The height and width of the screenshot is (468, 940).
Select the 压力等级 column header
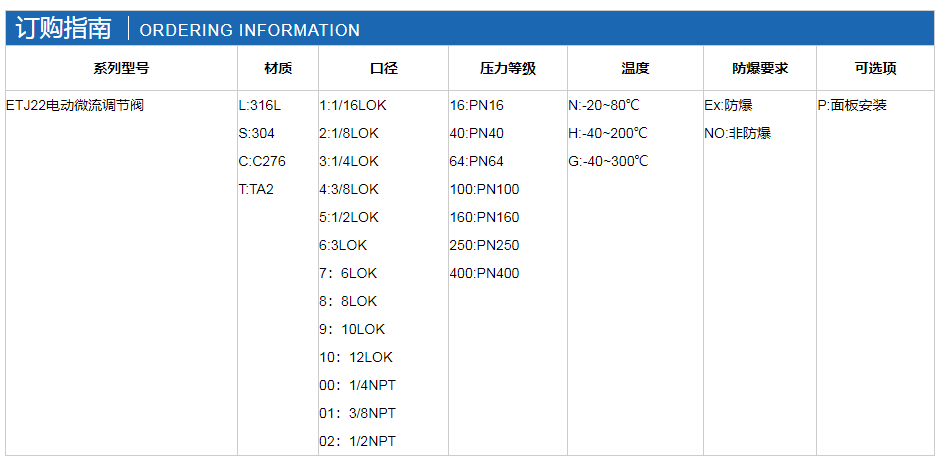pos(507,69)
